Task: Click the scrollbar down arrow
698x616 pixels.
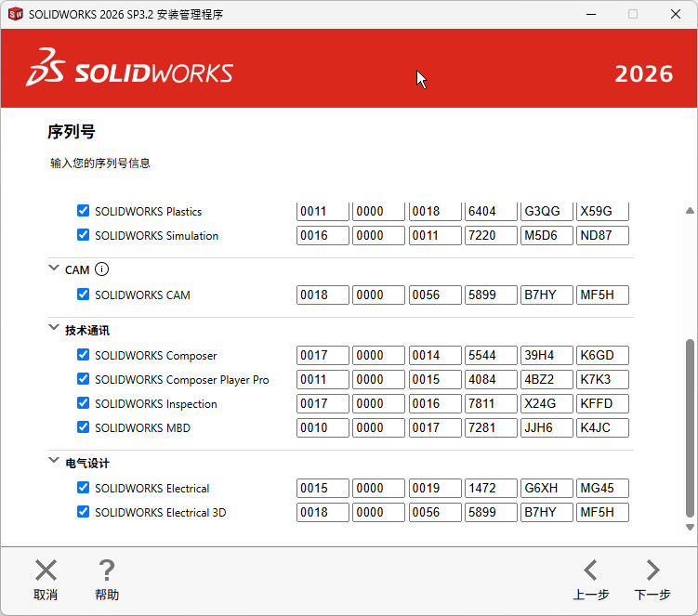Action: coord(690,528)
